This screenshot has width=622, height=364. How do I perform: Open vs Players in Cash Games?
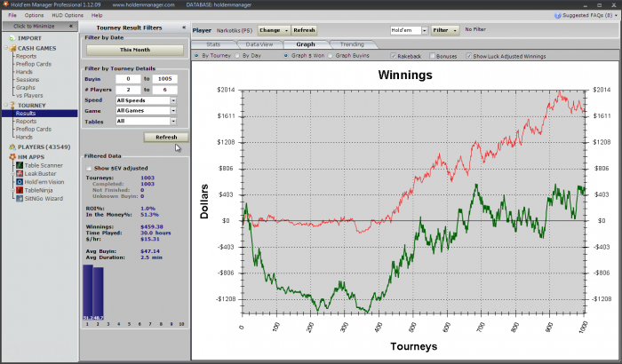29,96
